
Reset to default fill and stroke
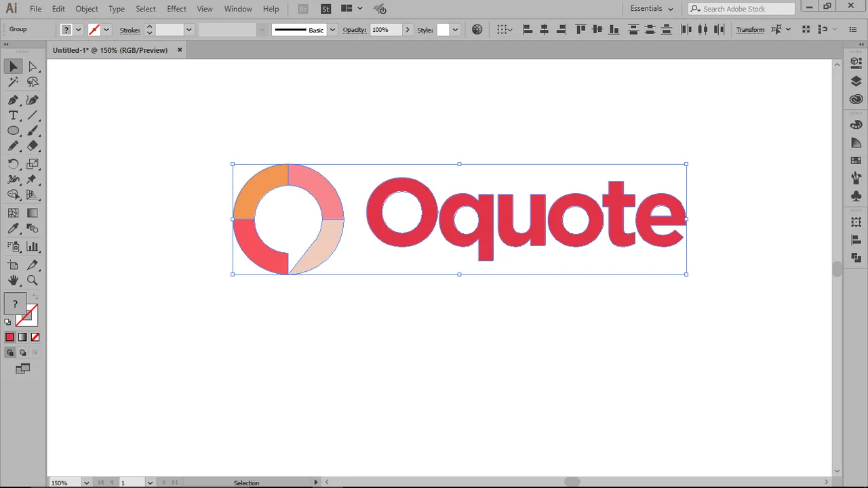tap(7, 322)
